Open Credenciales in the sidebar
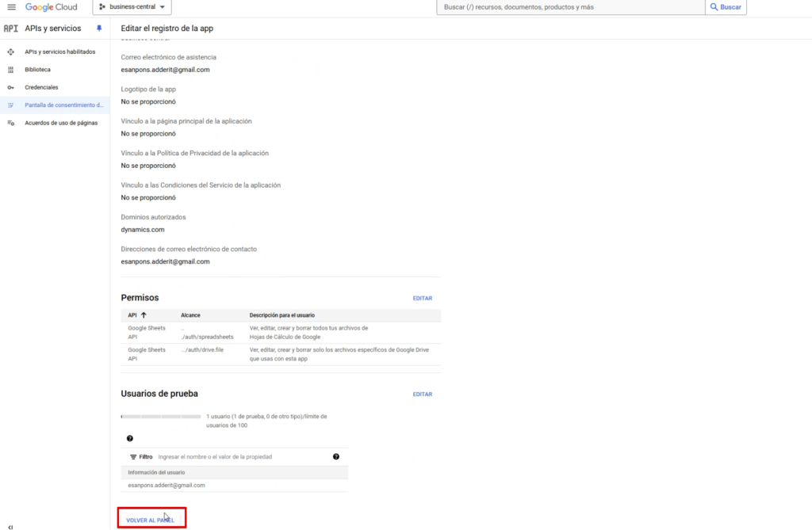 click(x=41, y=87)
